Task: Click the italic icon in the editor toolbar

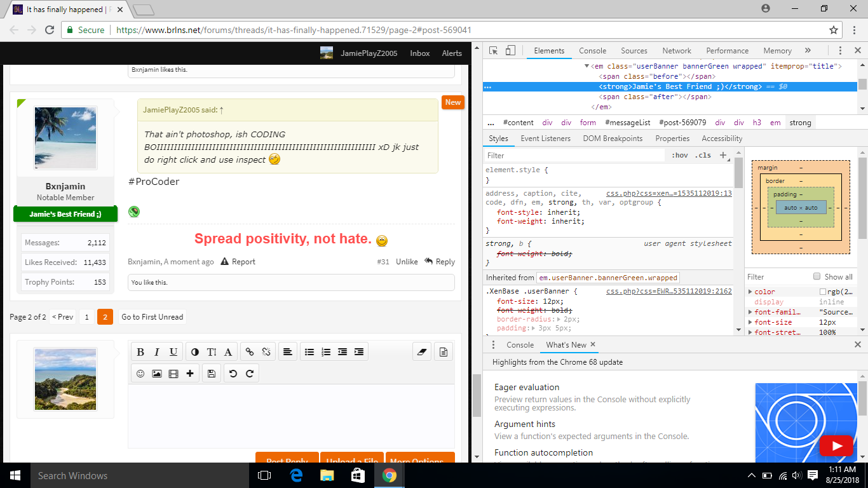Action: click(157, 352)
